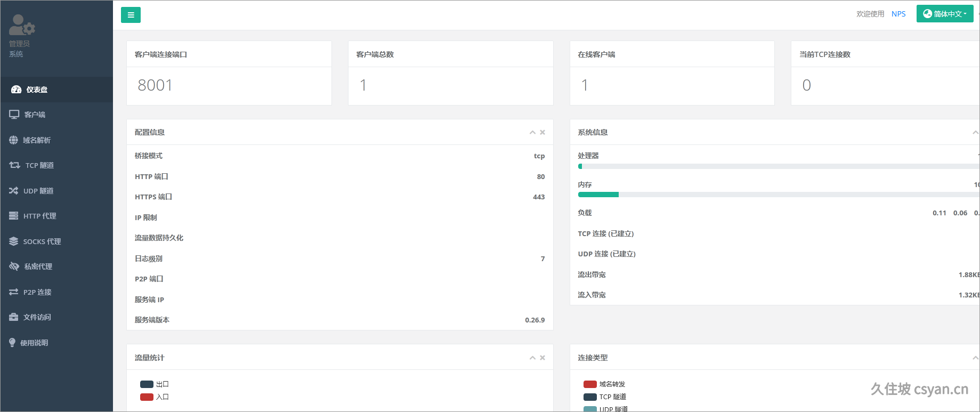Click the retweet icon for TCP 隧道
Image resolution: width=980 pixels, height=412 pixels.
tap(14, 165)
